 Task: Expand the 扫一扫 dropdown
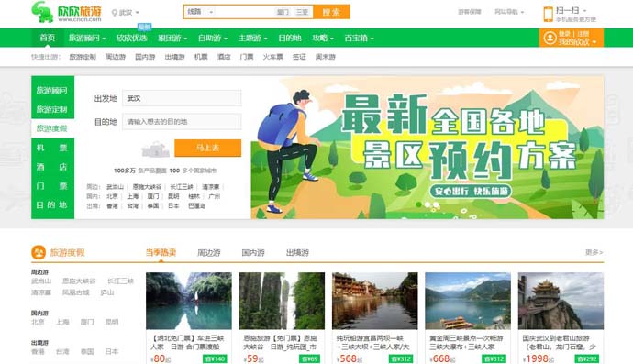pyautogui.click(x=571, y=10)
